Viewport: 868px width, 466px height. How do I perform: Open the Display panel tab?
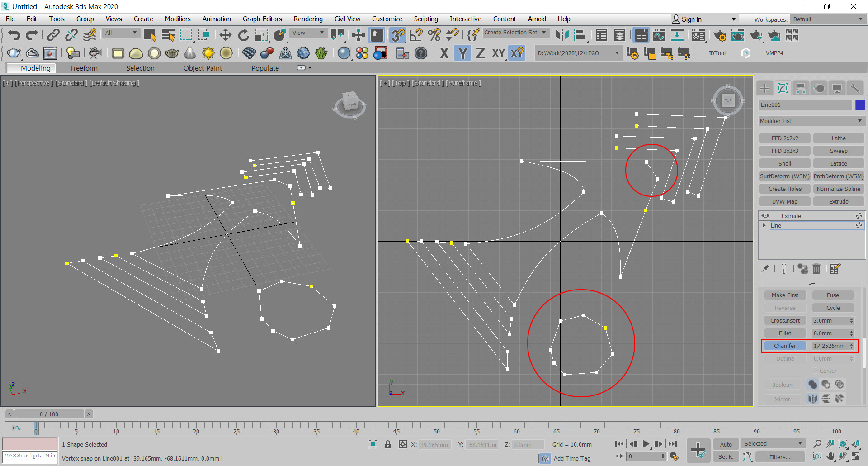click(837, 88)
